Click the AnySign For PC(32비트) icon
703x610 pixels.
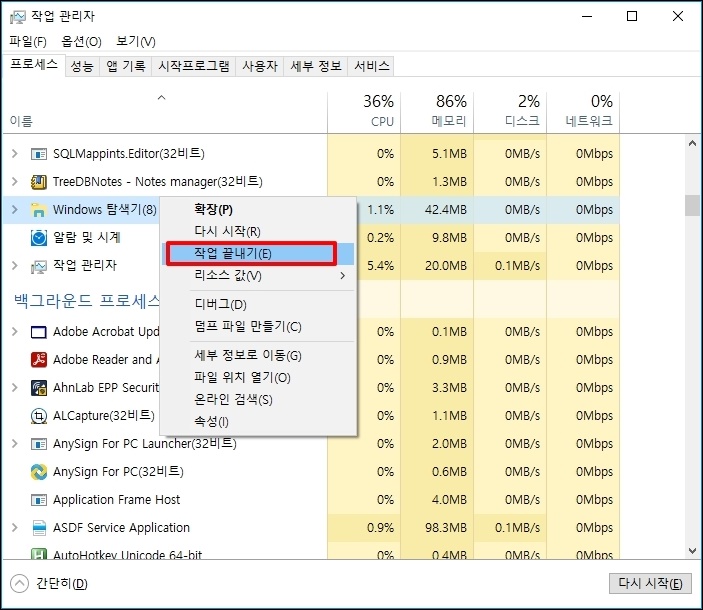pos(39,472)
